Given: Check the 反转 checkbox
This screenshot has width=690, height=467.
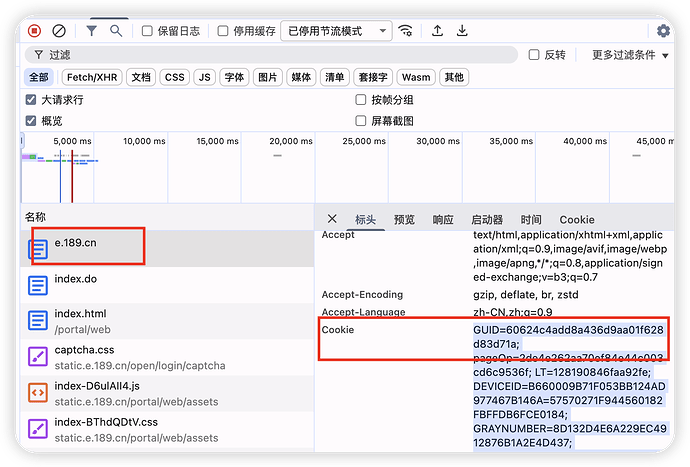Looking at the screenshot, I should tap(534, 55).
